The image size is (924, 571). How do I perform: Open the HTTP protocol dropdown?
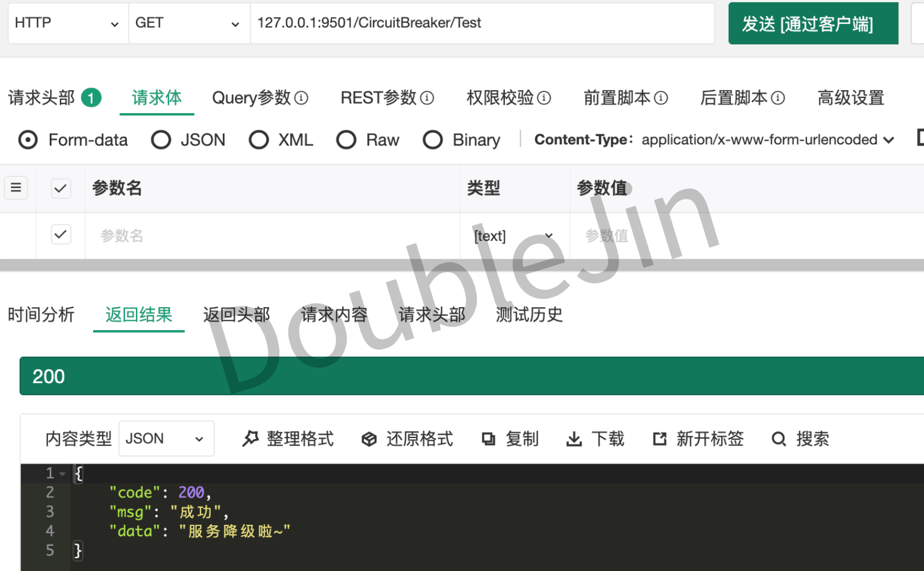point(68,23)
